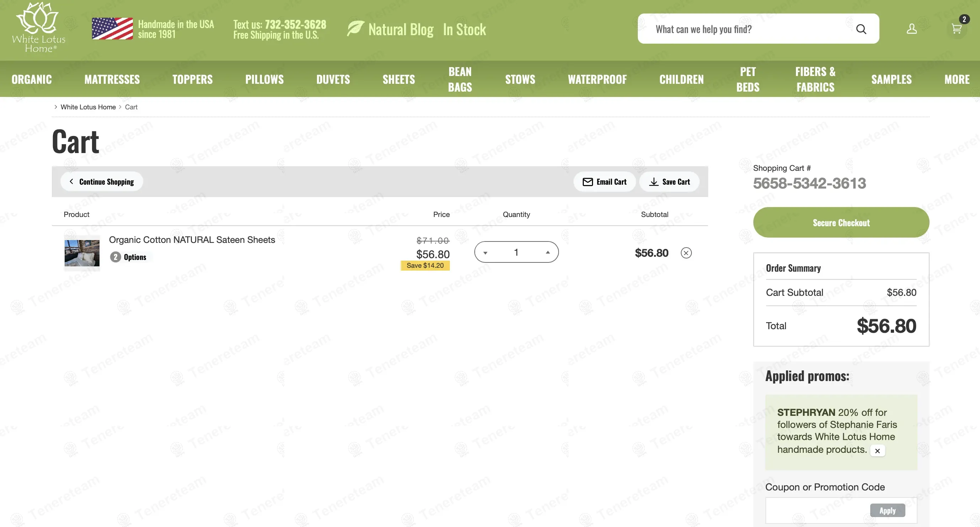This screenshot has height=527, width=980.
Task: Click the struck-through $71.00 price
Action: [x=432, y=240]
